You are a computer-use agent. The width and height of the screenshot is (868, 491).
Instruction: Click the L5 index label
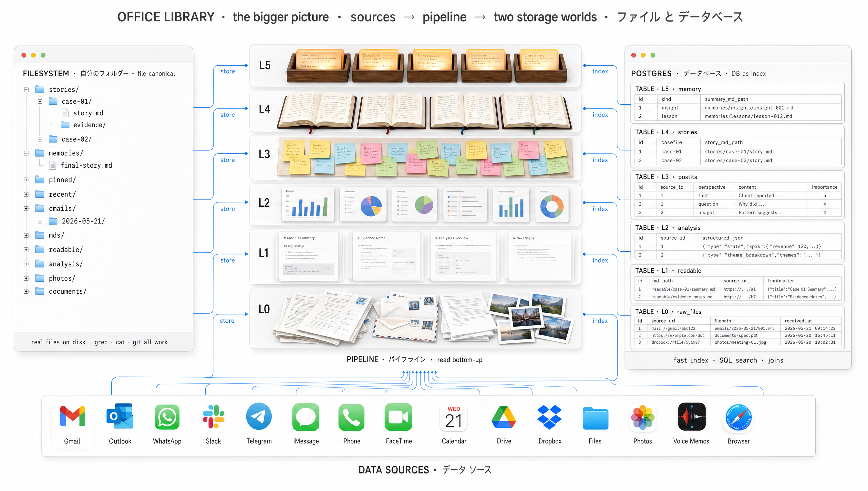(600, 71)
